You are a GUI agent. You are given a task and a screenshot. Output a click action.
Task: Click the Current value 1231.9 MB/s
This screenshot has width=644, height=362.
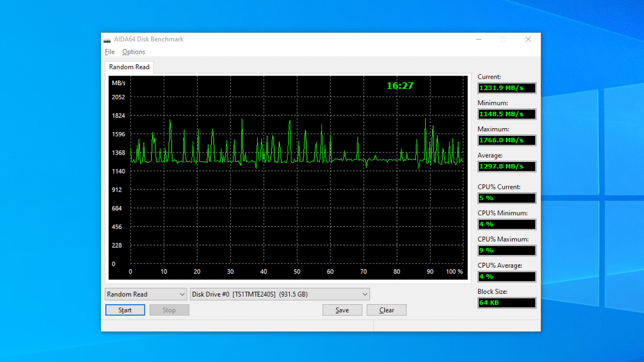tap(507, 88)
